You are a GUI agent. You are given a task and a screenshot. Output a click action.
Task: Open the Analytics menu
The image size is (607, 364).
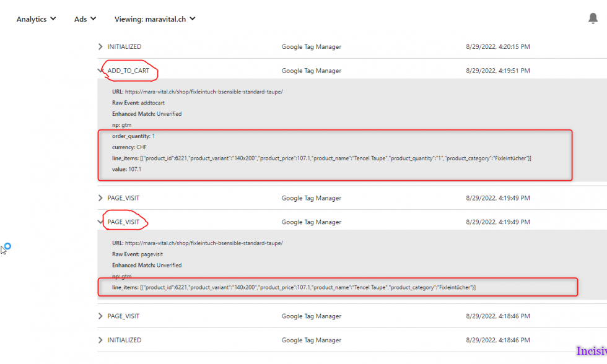tap(36, 19)
